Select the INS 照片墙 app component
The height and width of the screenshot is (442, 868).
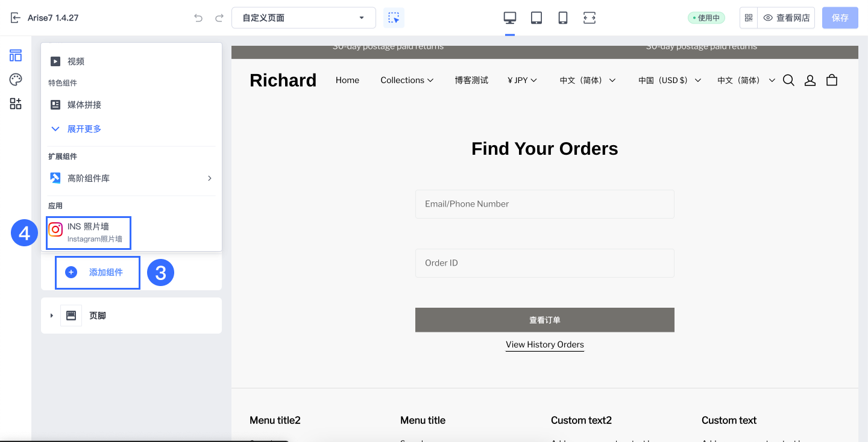(89, 232)
